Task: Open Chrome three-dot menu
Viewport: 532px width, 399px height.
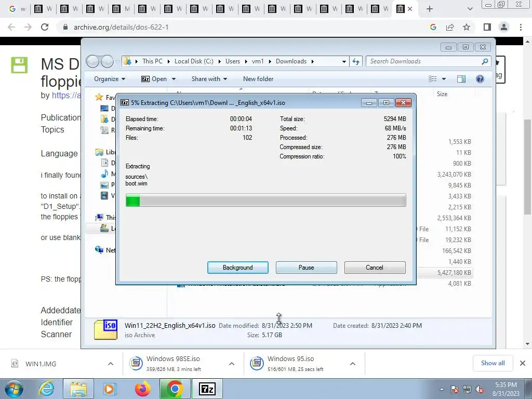Action: click(x=521, y=27)
